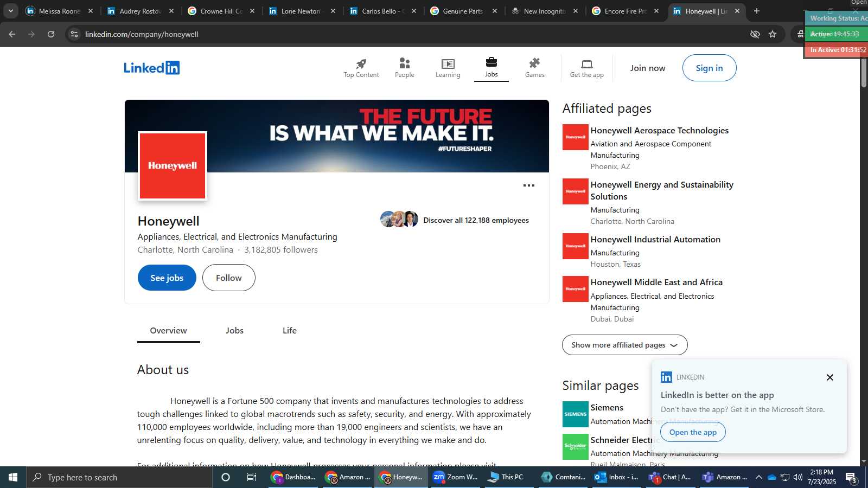The width and height of the screenshot is (868, 488).
Task: Reload the current page
Action: pos(51,34)
